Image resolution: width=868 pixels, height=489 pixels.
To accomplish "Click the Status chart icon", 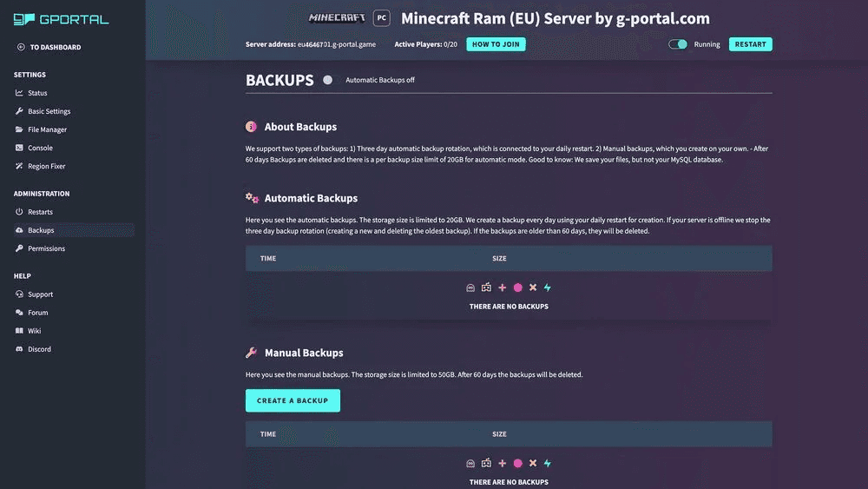I will tap(19, 92).
